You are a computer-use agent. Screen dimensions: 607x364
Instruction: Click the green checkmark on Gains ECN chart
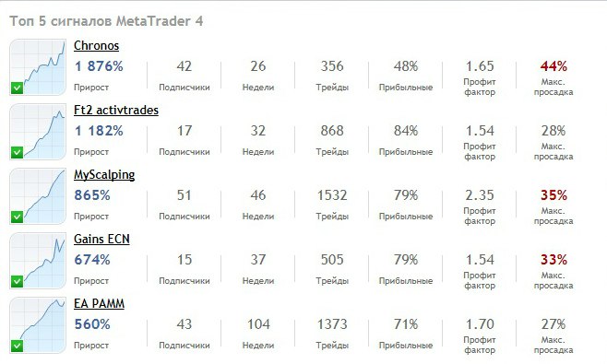(17, 282)
